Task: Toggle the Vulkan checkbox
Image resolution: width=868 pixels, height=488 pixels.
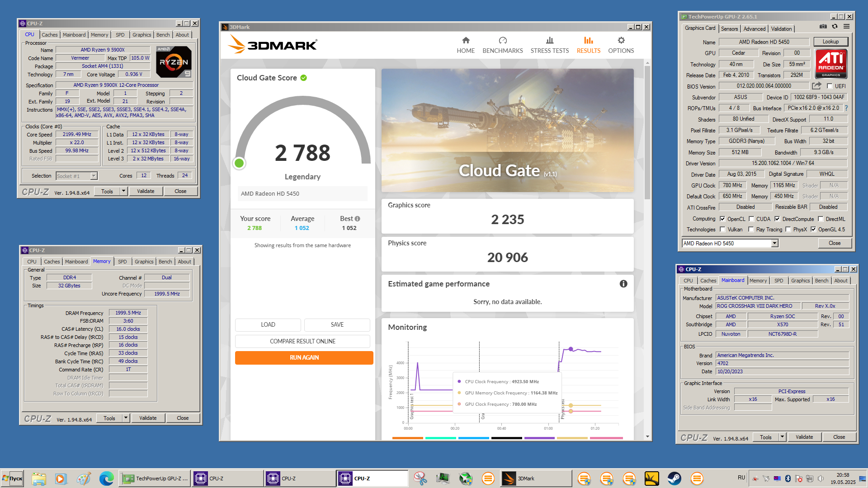Action: coord(722,229)
